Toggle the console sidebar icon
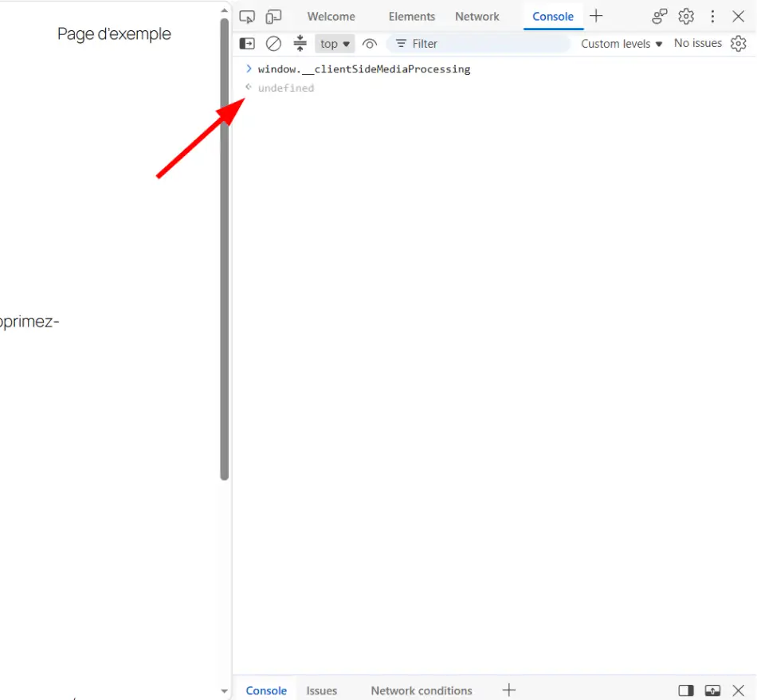Image resolution: width=757 pixels, height=700 pixels. pyautogui.click(x=247, y=44)
